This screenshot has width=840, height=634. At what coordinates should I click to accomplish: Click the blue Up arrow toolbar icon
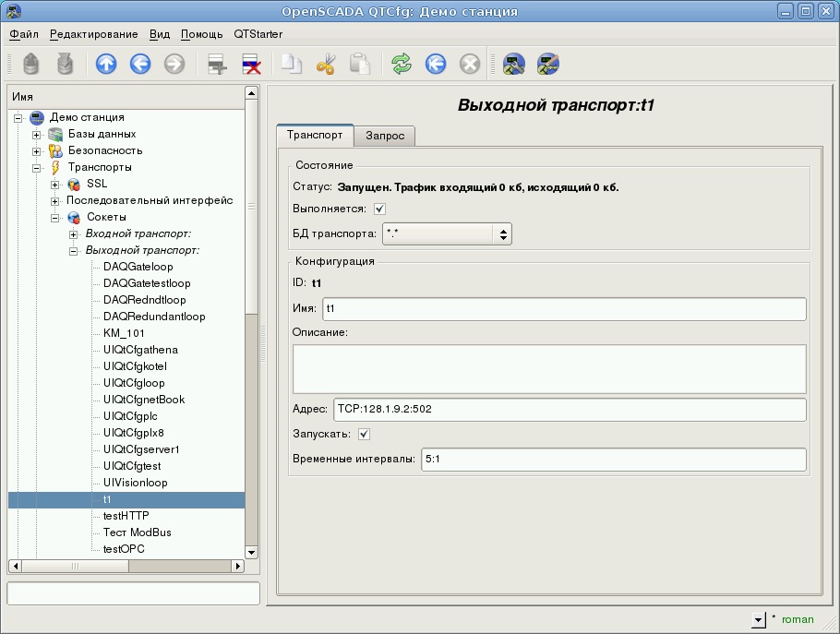pos(106,65)
